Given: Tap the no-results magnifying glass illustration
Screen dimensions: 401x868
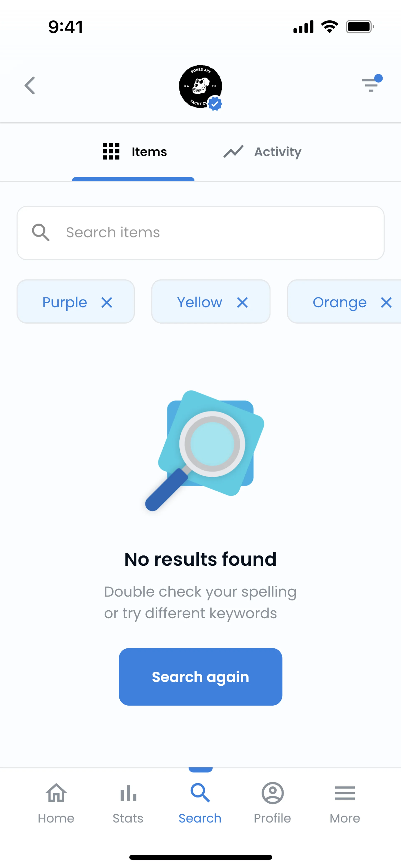Looking at the screenshot, I should point(205,450).
